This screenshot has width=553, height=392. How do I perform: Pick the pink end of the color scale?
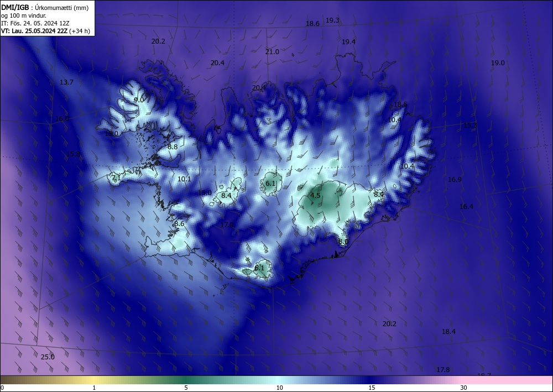pos(508,380)
